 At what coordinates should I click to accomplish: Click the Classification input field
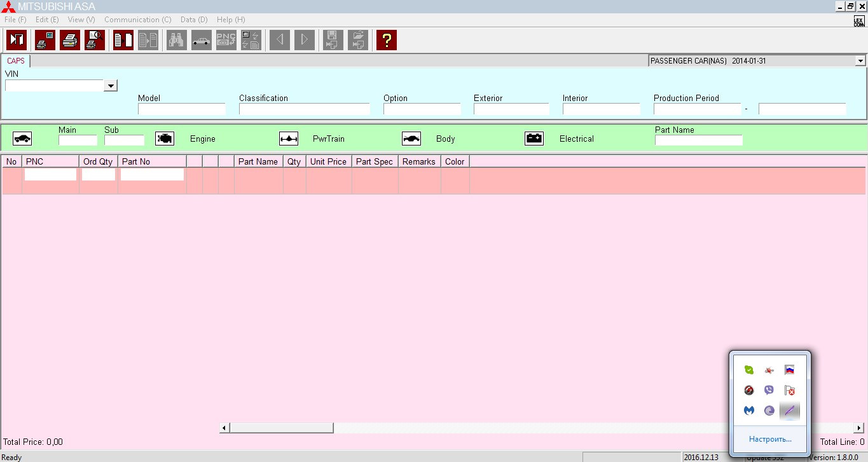coord(305,109)
